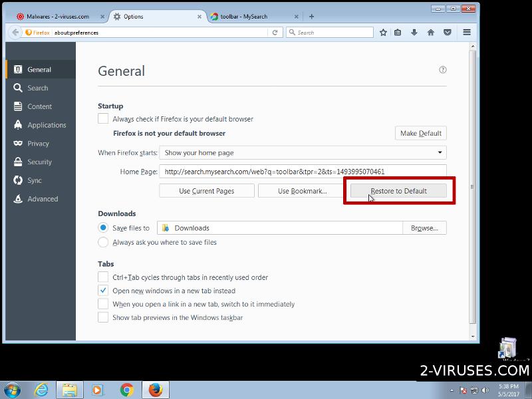Open the Pocket icon in toolbar
Screen dimensions: 532x399
pyautogui.click(x=448, y=32)
